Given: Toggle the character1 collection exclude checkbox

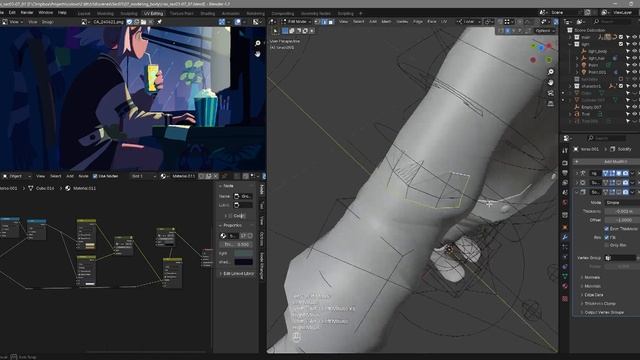Looking at the screenshot, I should 621,86.
